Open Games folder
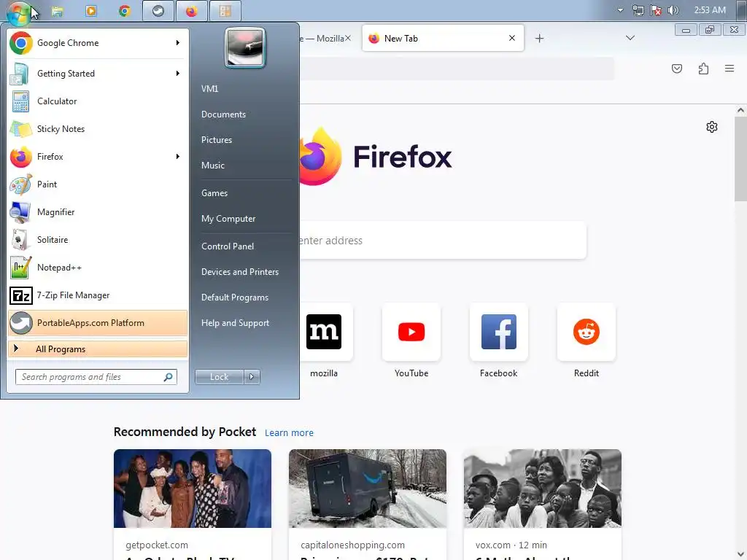The width and height of the screenshot is (747, 560). pos(214,192)
